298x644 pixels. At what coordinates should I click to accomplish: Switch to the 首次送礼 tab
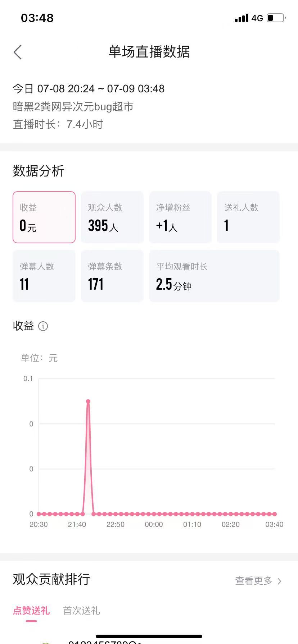81,611
